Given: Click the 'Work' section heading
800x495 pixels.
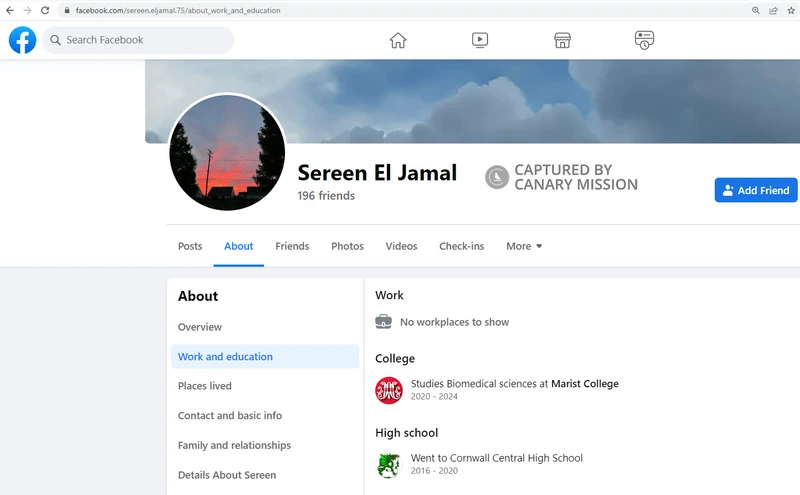Looking at the screenshot, I should pos(389,295).
